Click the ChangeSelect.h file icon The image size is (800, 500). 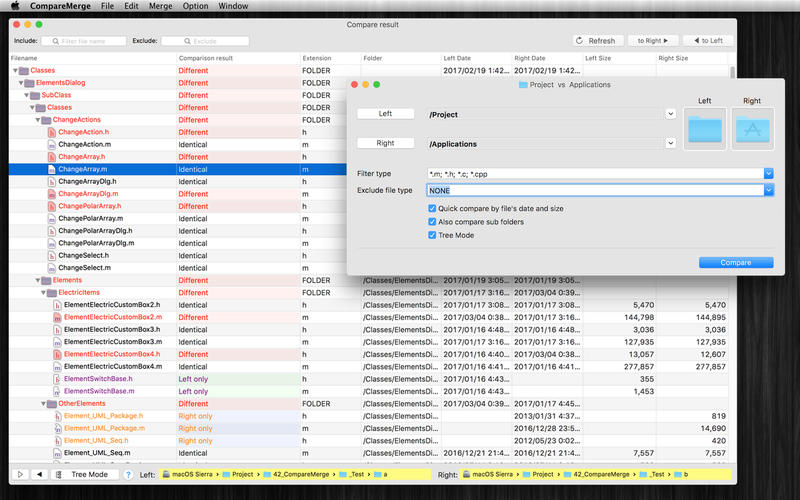(52, 255)
